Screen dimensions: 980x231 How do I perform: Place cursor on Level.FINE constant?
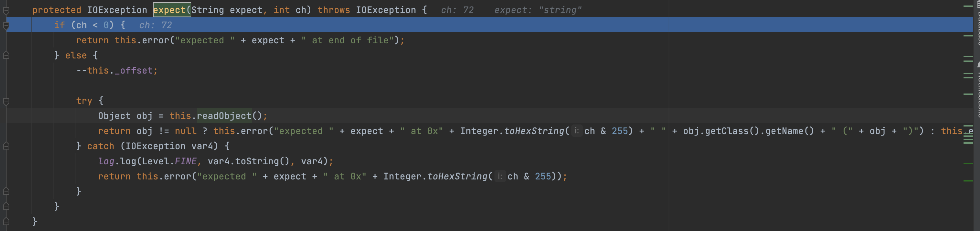pyautogui.click(x=185, y=161)
